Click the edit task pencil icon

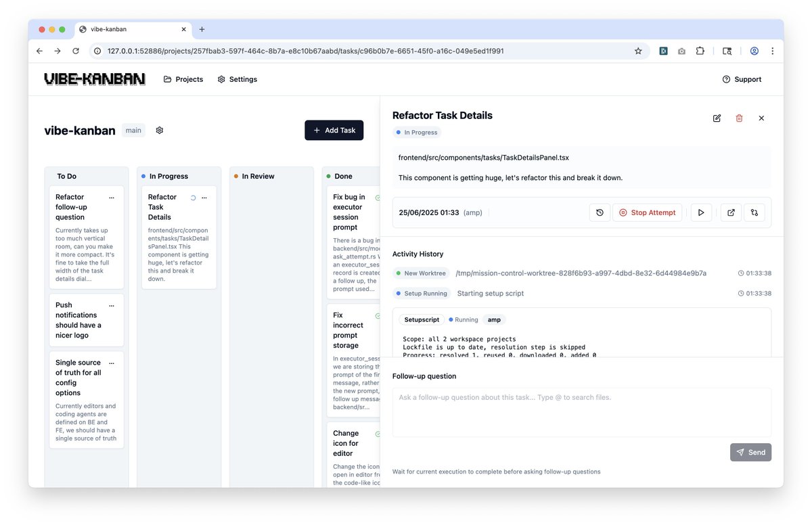717,118
